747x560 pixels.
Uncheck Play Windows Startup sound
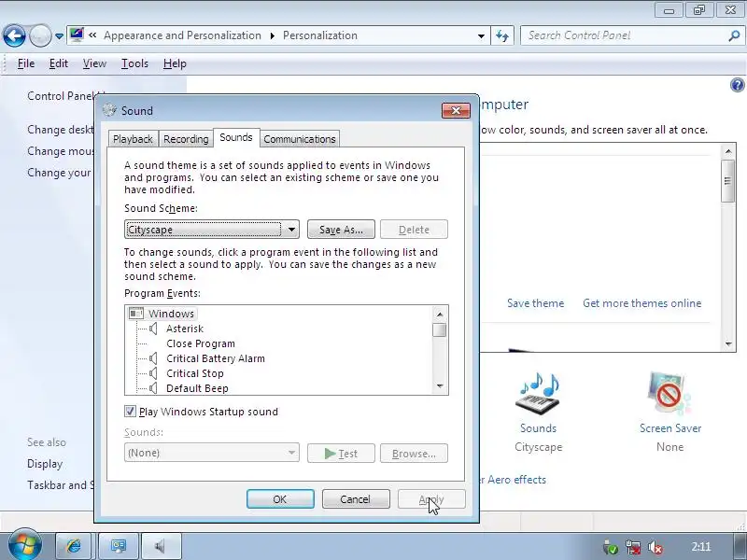(130, 411)
